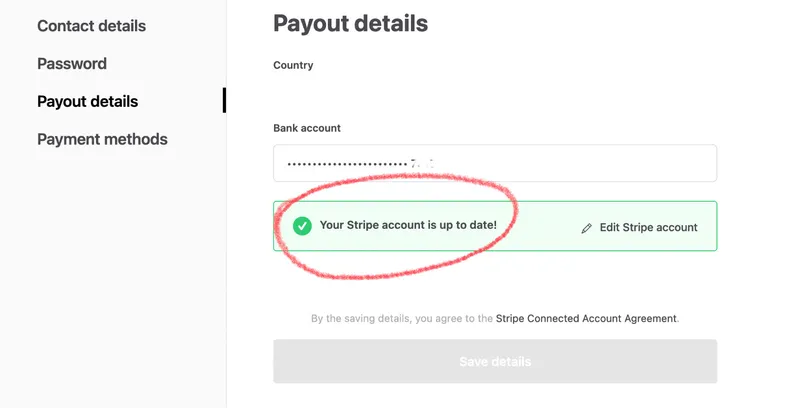
Task: Select Payout details in the sidebar
Action: (x=88, y=101)
